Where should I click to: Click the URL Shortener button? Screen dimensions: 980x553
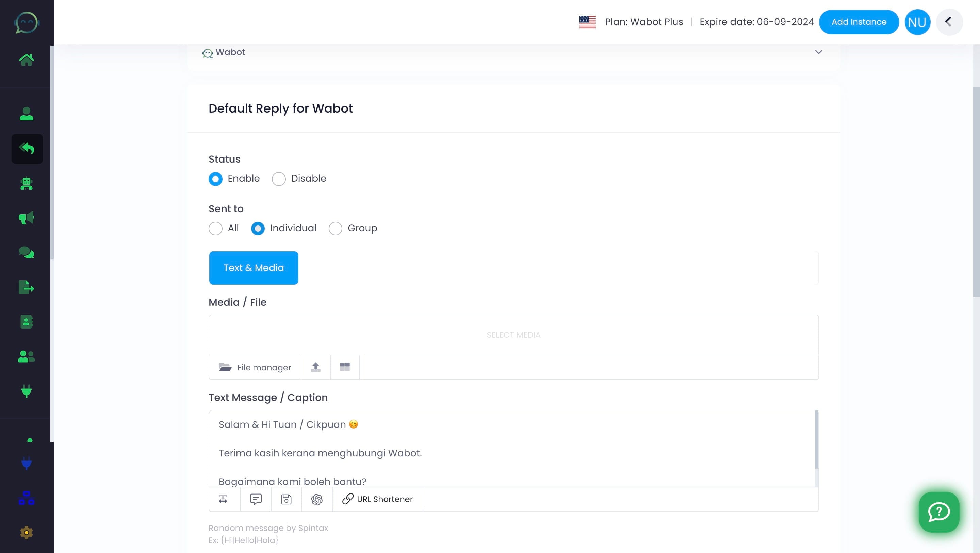(377, 499)
